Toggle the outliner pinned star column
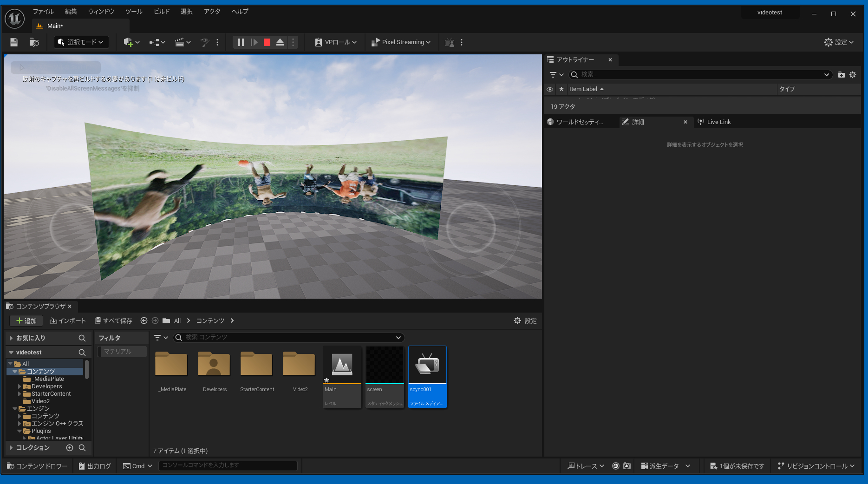 coord(561,89)
